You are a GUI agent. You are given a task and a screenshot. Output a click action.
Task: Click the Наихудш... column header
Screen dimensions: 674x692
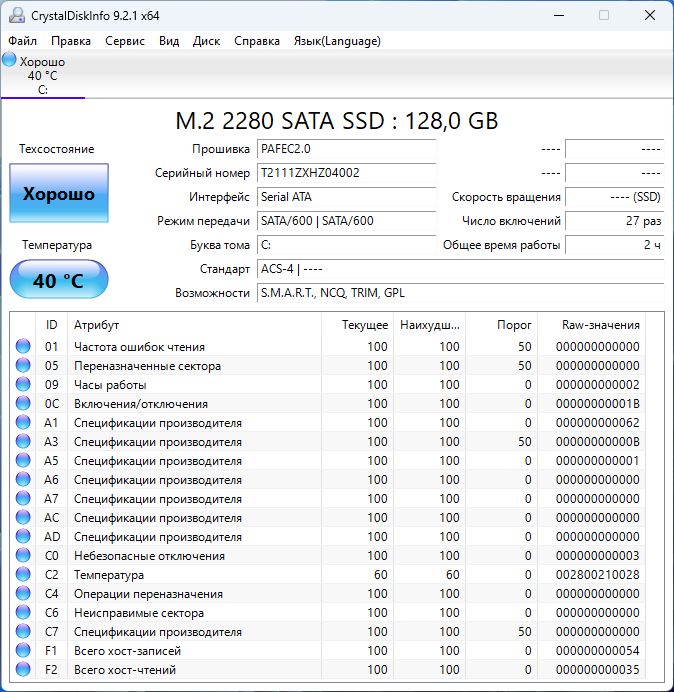pyautogui.click(x=429, y=325)
